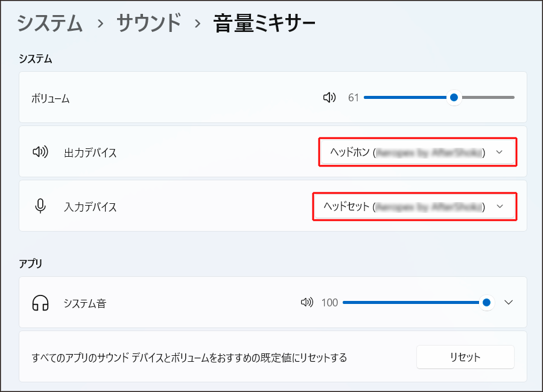
Task: Click the 入力デバイス microphone icon
Action: click(x=40, y=206)
